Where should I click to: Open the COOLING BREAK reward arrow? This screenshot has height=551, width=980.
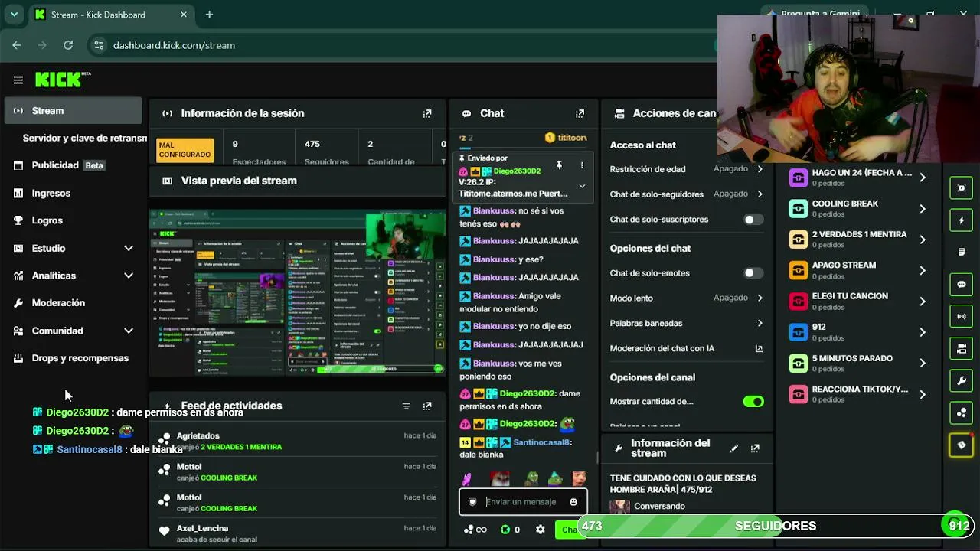point(923,209)
